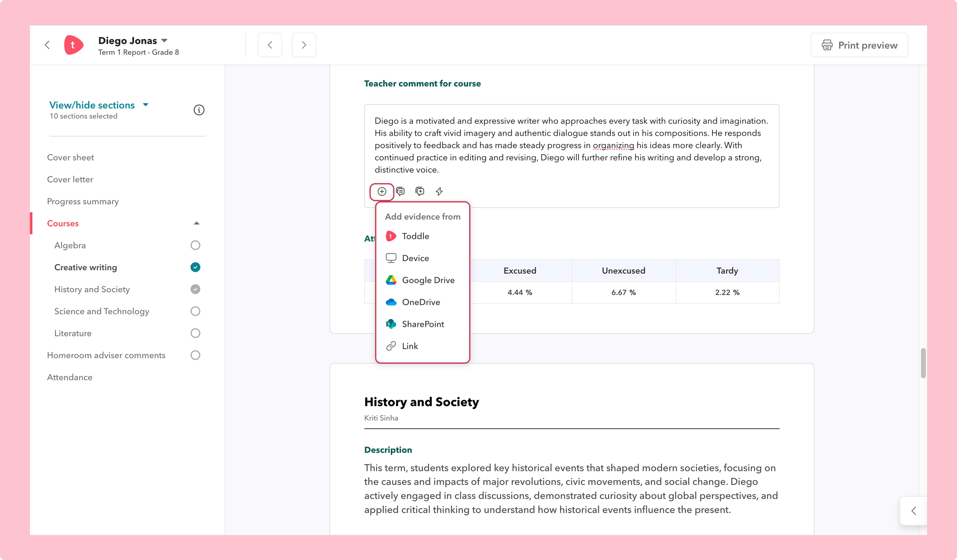Open Homeroom adviser comments section
Image resolution: width=957 pixels, height=560 pixels.
pyautogui.click(x=106, y=355)
